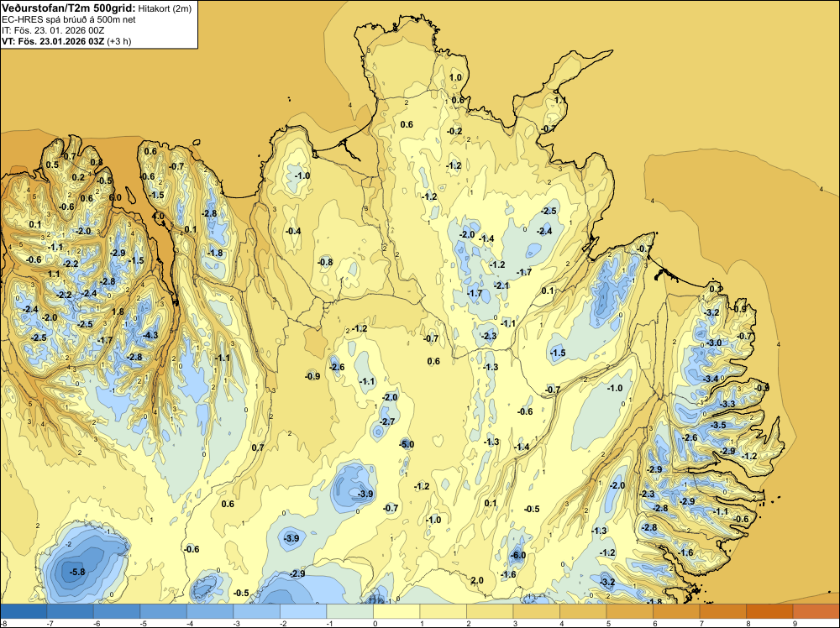
Task: Click the '1.0' value at the northern peninsula
Action: 455,77
